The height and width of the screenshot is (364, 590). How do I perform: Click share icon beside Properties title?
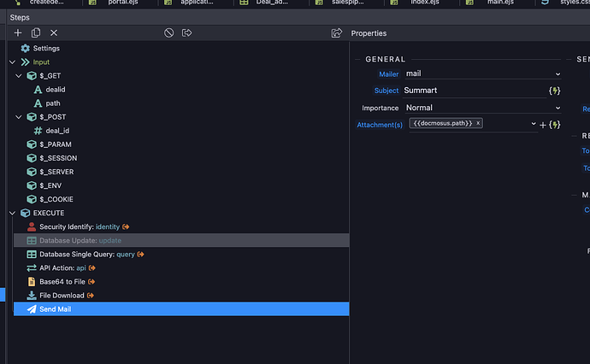(x=337, y=32)
